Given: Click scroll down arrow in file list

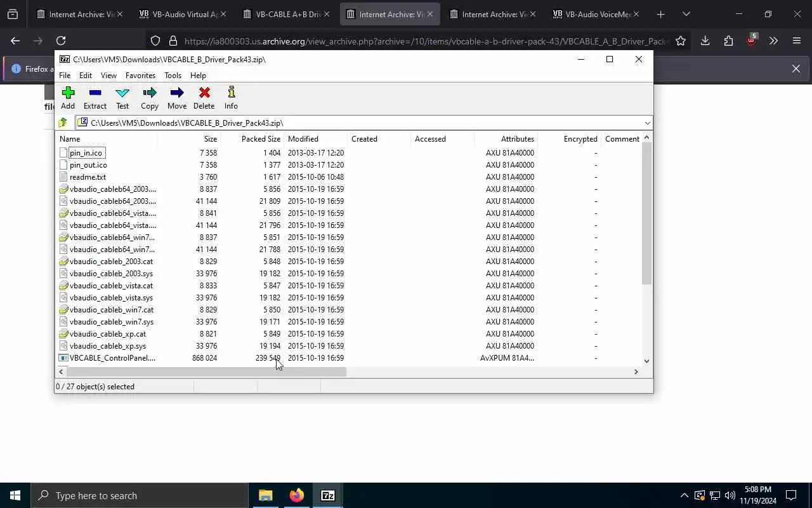Looking at the screenshot, I should 646,361.
